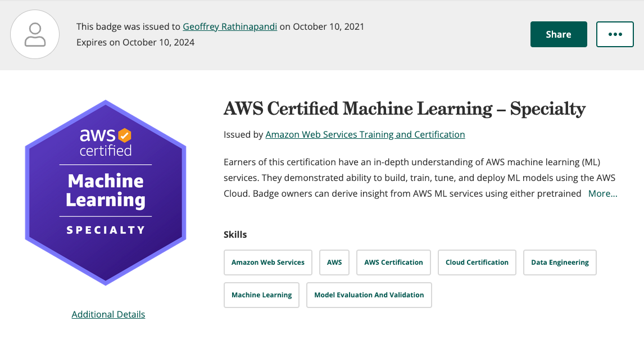Visit Amazon Web Services Training and Certification
The image size is (644, 344).
click(x=365, y=134)
